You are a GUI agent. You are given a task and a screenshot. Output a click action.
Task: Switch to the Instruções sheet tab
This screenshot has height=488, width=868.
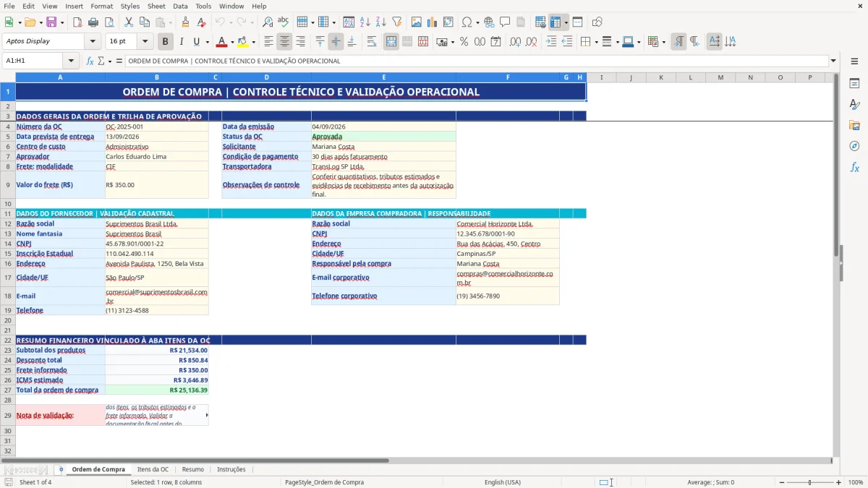[231, 469]
